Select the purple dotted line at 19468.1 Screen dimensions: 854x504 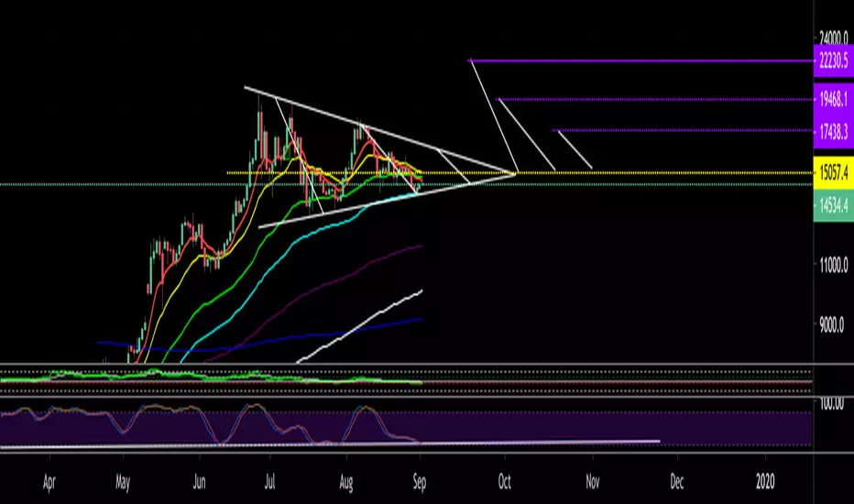[x=656, y=99]
